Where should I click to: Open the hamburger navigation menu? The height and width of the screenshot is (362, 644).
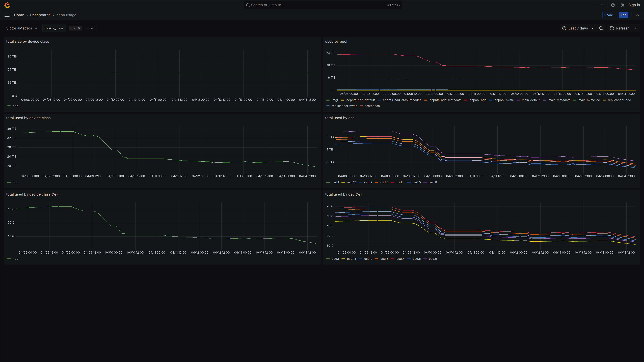tap(7, 15)
